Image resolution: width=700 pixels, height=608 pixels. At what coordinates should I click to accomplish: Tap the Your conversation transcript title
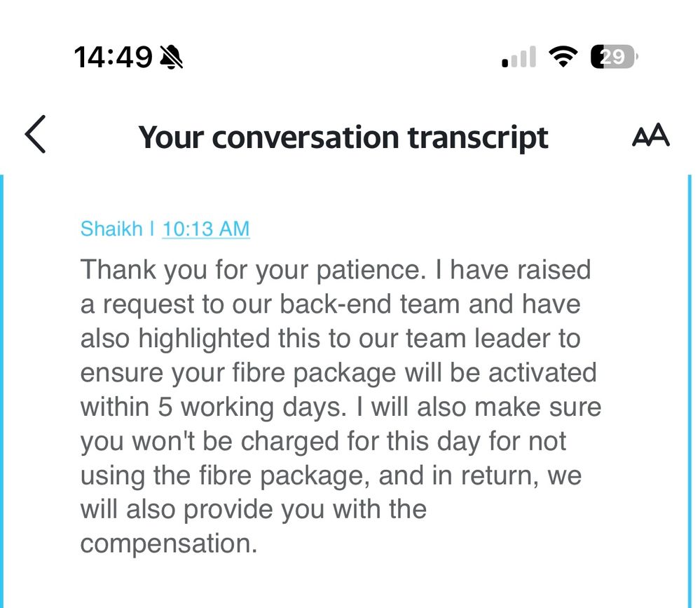click(343, 137)
